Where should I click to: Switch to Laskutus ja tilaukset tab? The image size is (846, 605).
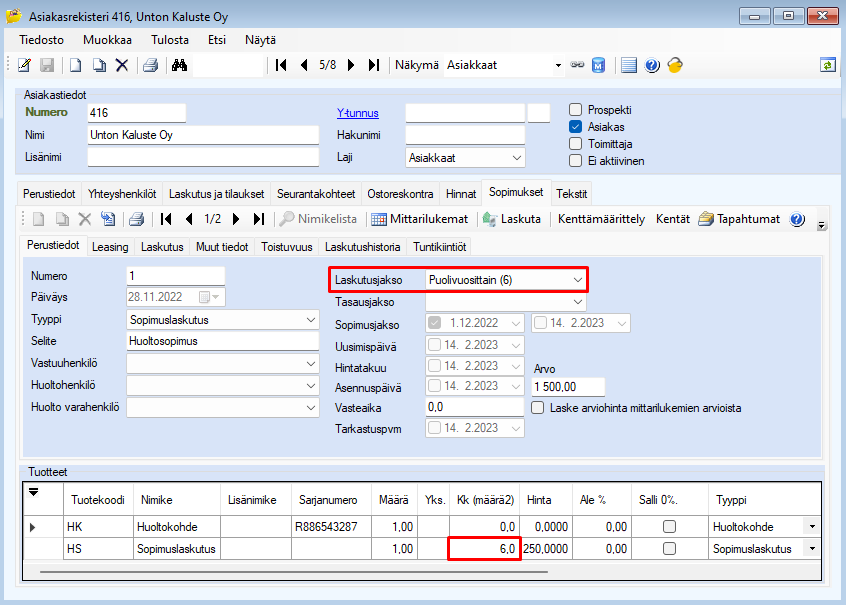[x=216, y=194]
